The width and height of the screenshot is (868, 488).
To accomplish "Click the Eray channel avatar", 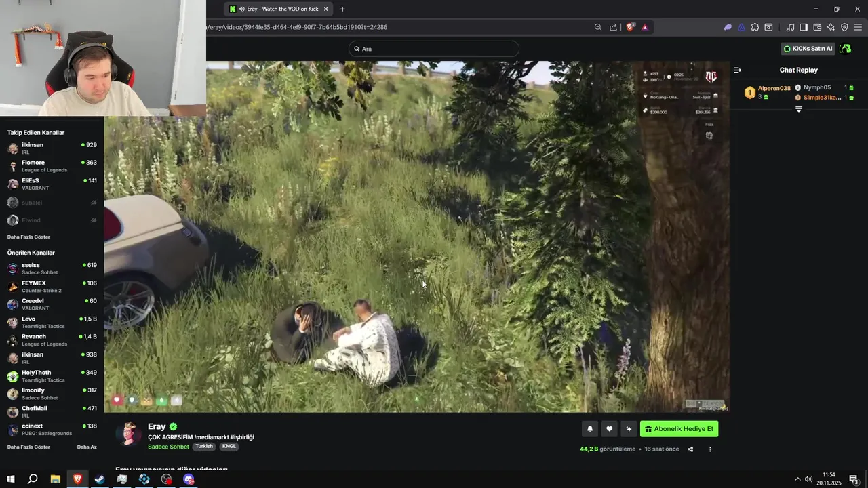I will 129,434.
